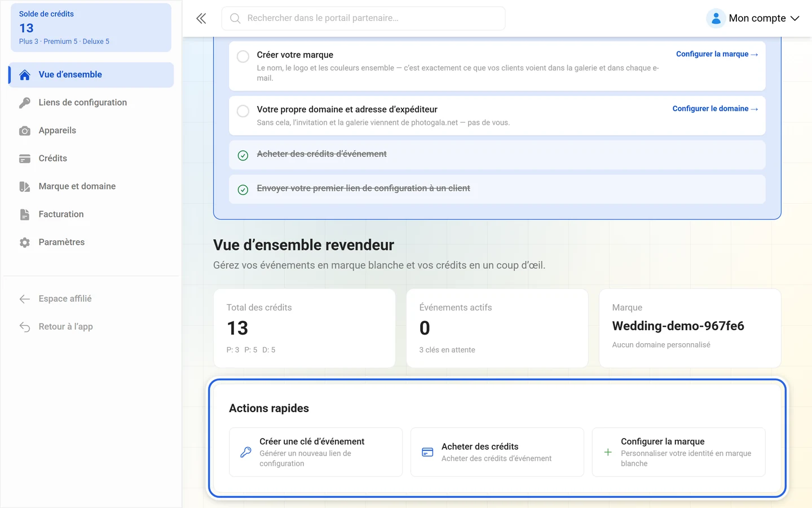
Task: Open the Liens de configuration menu item
Action: 91,103
